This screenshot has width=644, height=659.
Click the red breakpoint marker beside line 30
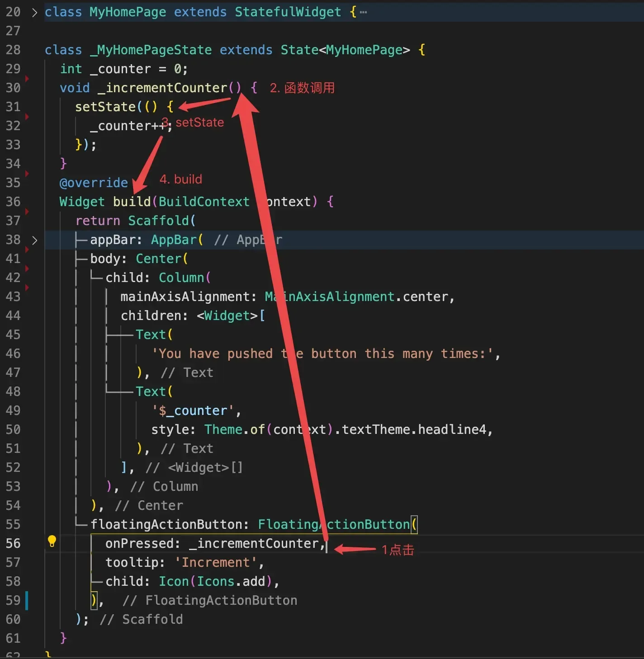27,78
